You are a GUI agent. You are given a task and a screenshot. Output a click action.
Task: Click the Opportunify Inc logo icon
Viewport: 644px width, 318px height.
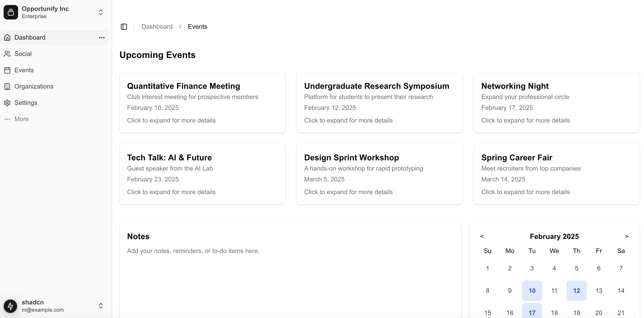[x=11, y=12]
